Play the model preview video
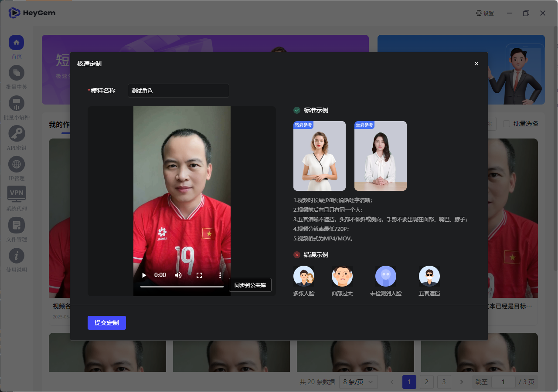This screenshot has height=392, width=558. [x=144, y=275]
